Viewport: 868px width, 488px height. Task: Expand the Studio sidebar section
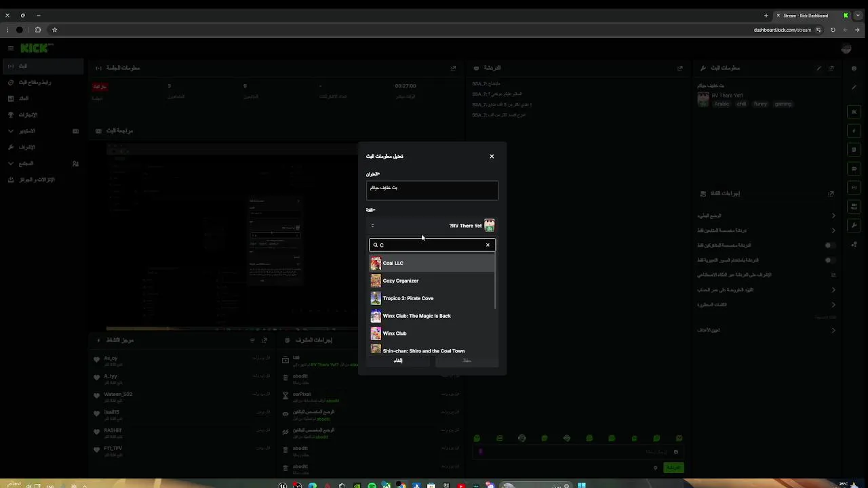tap(42, 131)
